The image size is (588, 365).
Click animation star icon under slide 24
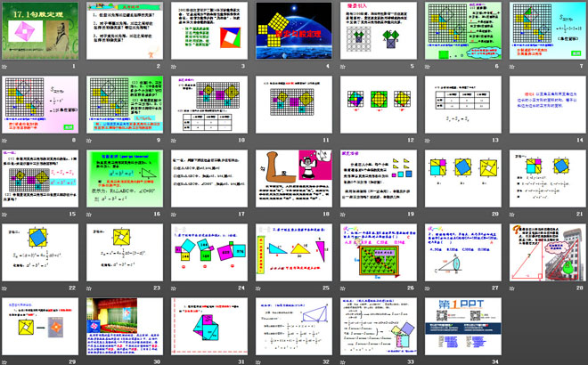tap(174, 288)
